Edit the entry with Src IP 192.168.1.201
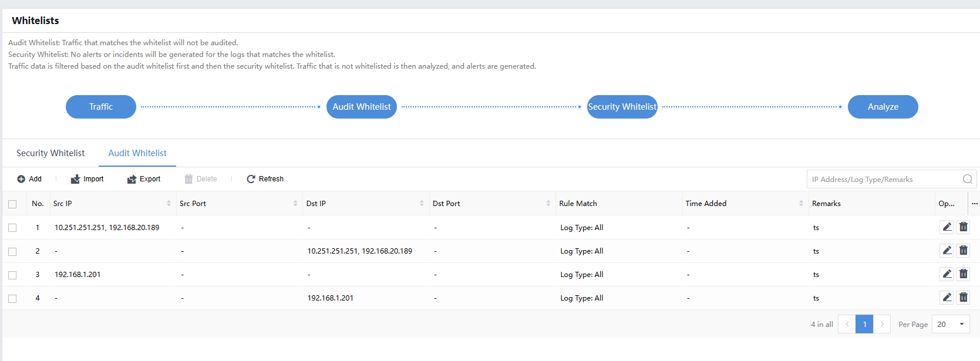The width and height of the screenshot is (980, 361). click(947, 274)
